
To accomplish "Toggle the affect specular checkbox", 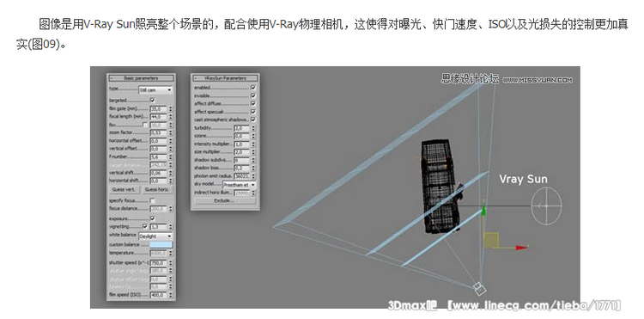I will point(253,112).
